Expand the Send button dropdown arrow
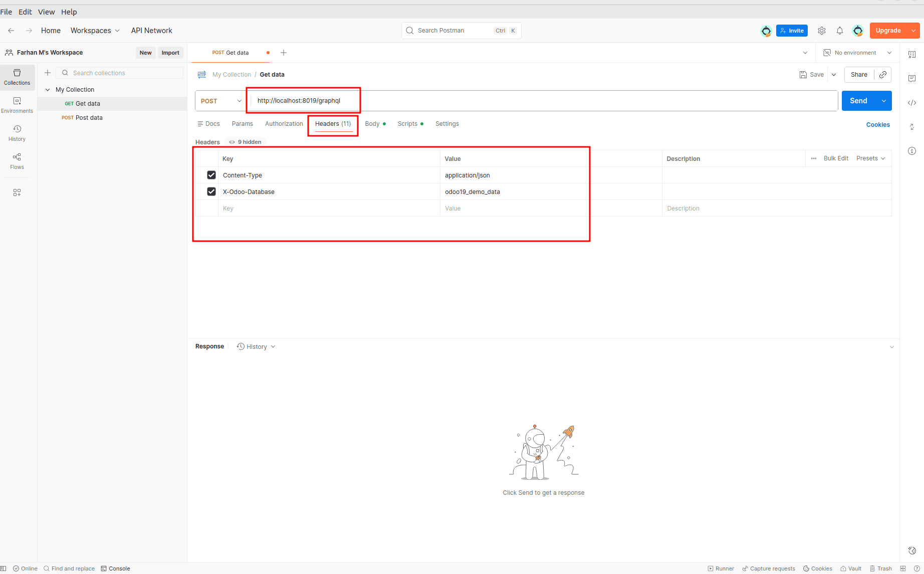The width and height of the screenshot is (924, 574). 884,101
